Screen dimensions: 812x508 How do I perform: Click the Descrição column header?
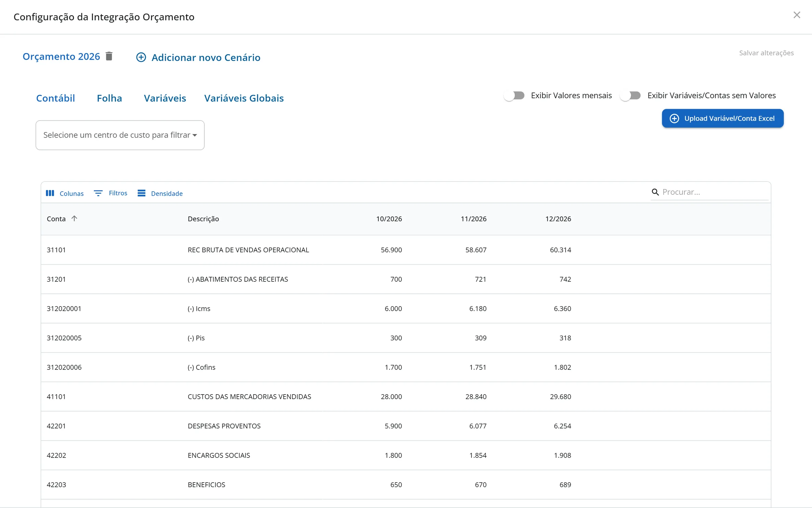203,219
